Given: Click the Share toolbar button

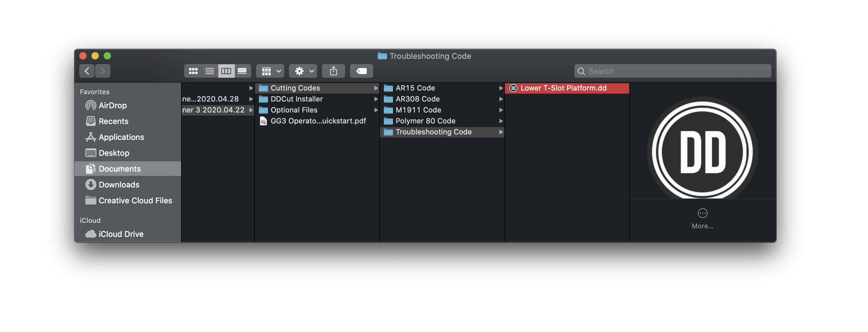Looking at the screenshot, I should coord(333,71).
